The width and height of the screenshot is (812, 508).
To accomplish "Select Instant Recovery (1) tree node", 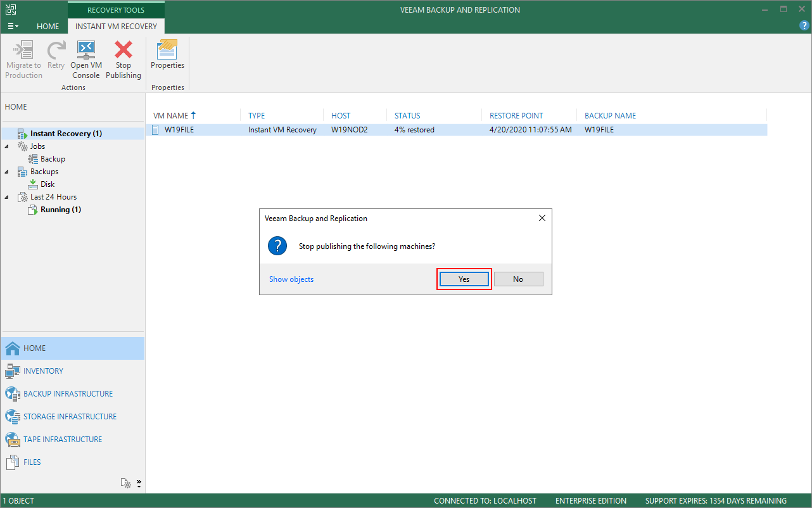I will pyautogui.click(x=66, y=134).
